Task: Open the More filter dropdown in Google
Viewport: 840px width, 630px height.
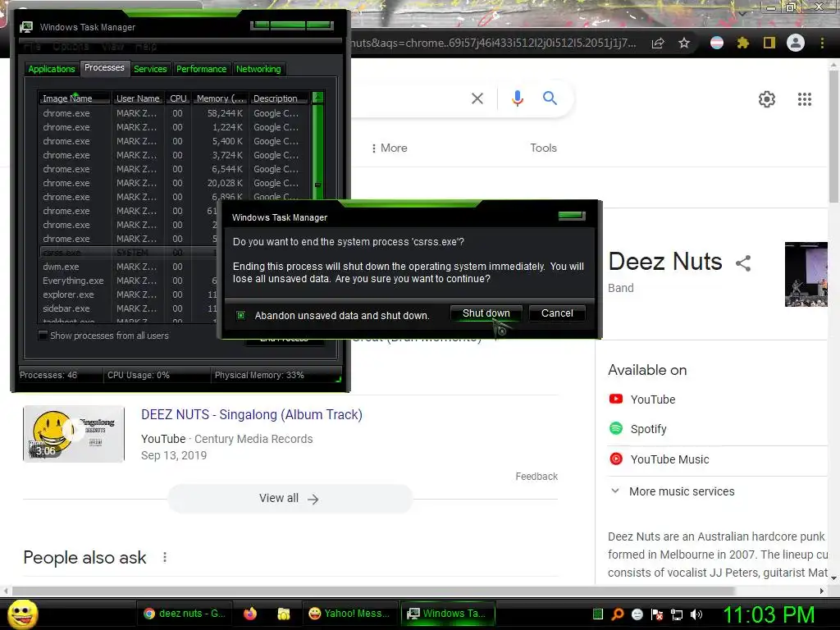Action: pyautogui.click(x=390, y=148)
